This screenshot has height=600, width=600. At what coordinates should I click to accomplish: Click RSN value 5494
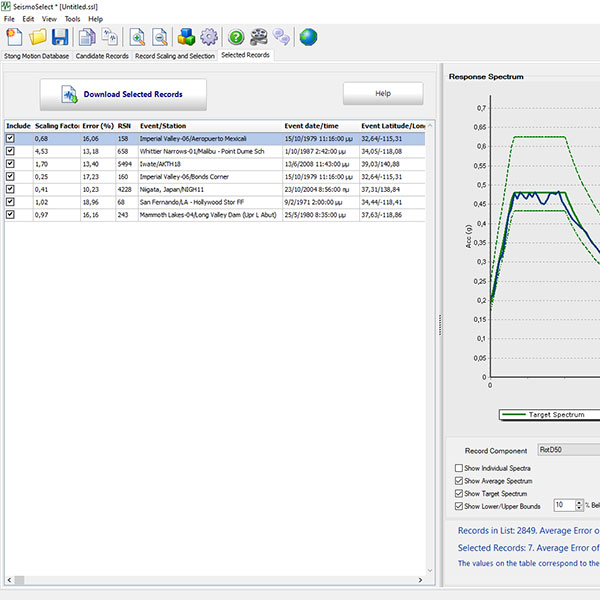pyautogui.click(x=124, y=164)
